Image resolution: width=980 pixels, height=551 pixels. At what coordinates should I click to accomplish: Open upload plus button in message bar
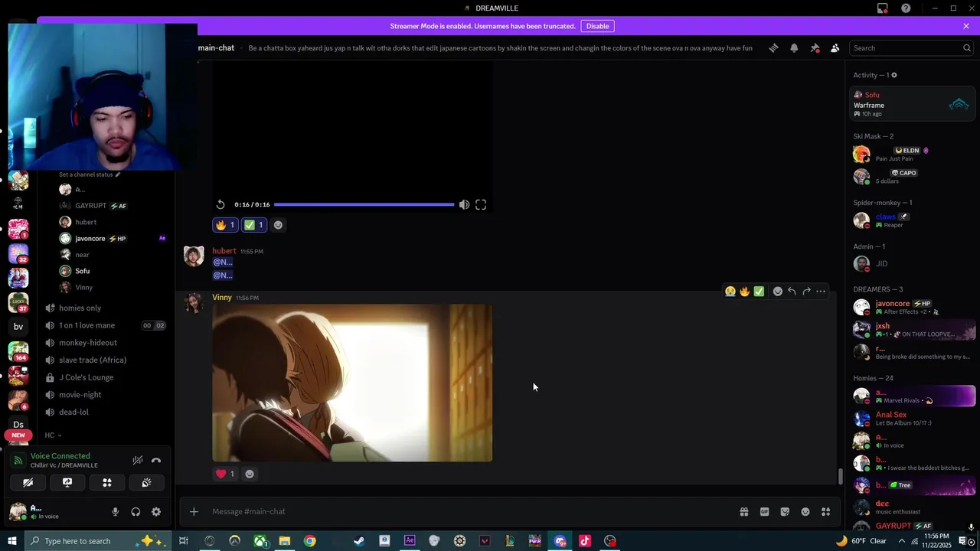click(x=194, y=511)
